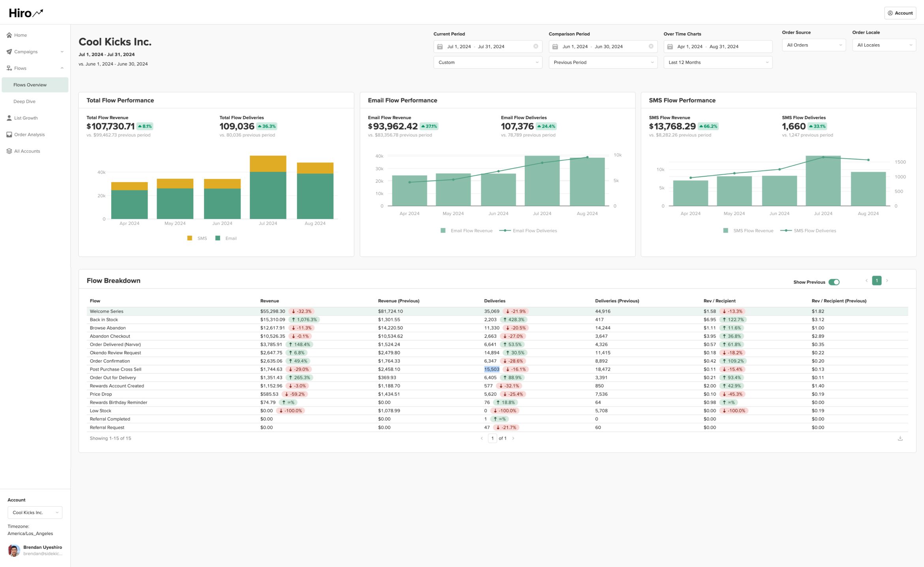Toggle the Show Previous switch
This screenshot has width=924, height=567.
tap(834, 282)
